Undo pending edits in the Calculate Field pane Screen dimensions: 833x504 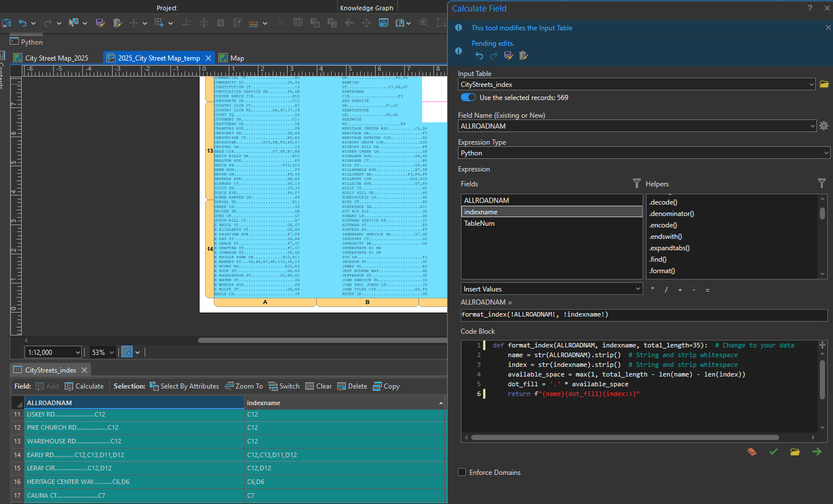click(479, 55)
